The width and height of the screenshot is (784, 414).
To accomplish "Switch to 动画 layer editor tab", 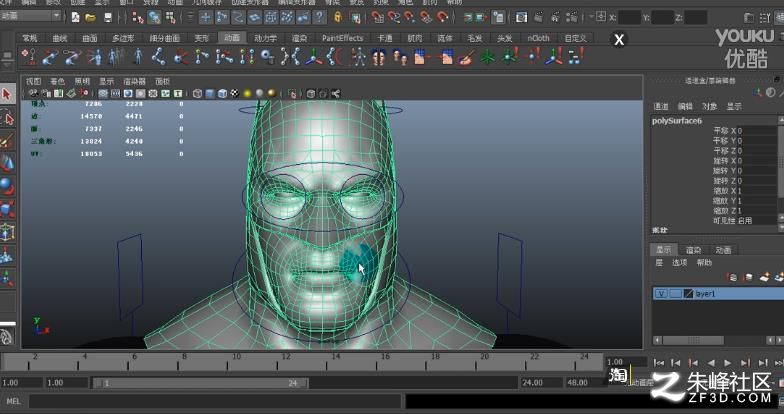I will [723, 250].
